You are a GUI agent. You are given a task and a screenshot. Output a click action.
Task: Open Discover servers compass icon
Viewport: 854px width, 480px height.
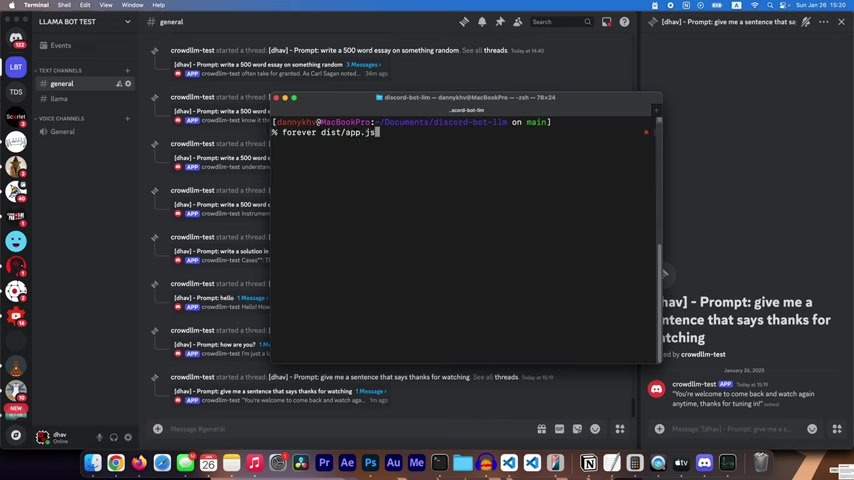pyautogui.click(x=16, y=435)
